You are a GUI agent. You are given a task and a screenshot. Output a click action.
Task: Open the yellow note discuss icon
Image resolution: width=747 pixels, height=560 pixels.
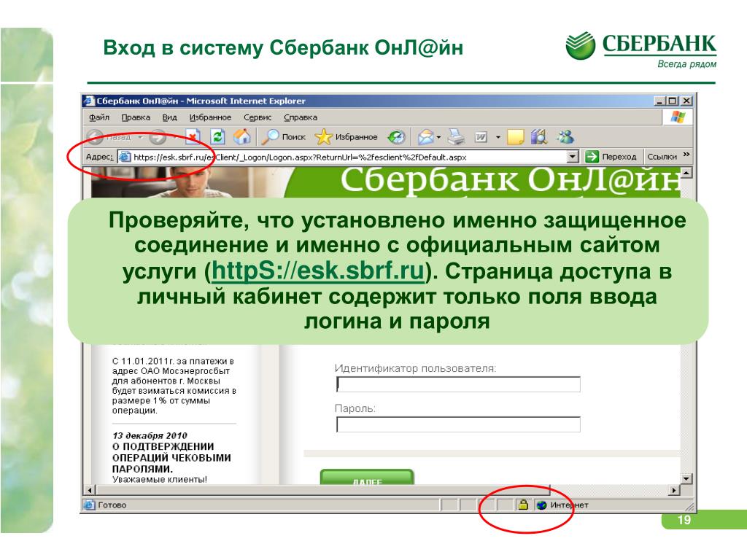516,137
